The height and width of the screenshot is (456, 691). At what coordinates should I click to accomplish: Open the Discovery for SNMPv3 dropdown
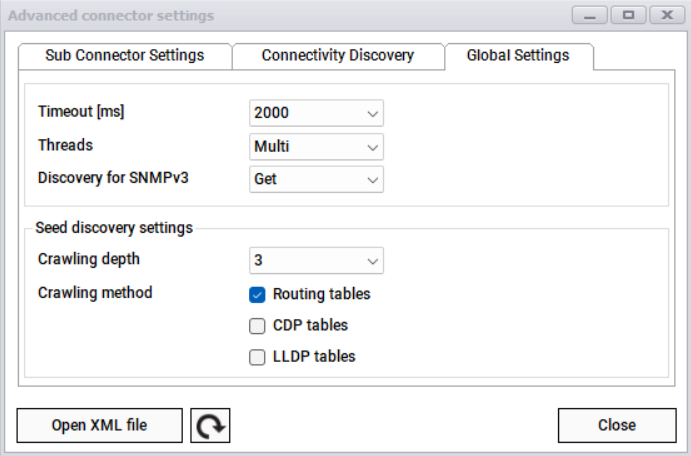click(x=316, y=179)
